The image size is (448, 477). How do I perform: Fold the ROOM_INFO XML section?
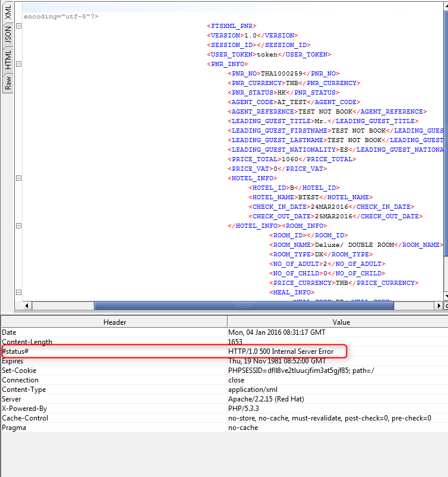[18, 225]
